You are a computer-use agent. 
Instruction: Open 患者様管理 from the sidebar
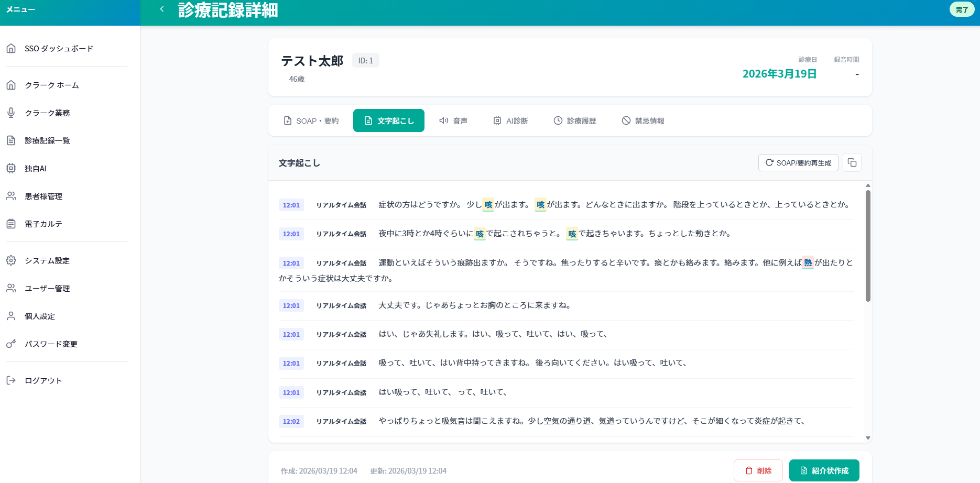point(43,196)
